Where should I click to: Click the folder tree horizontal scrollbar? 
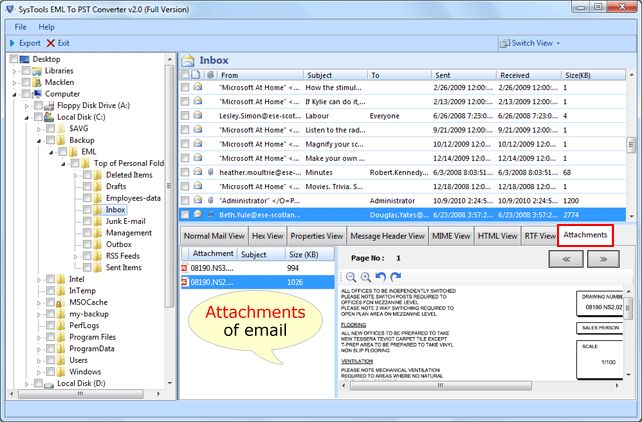[81, 394]
